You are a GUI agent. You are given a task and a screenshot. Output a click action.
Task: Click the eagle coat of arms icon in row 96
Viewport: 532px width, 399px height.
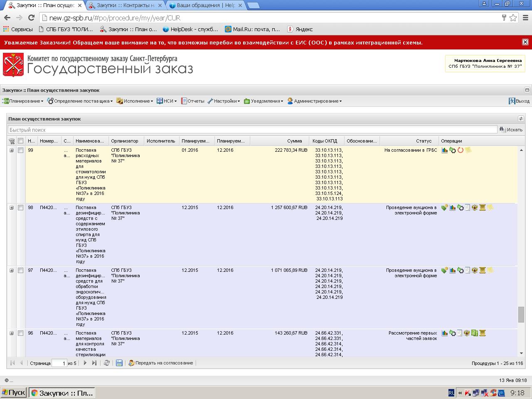[467, 333]
